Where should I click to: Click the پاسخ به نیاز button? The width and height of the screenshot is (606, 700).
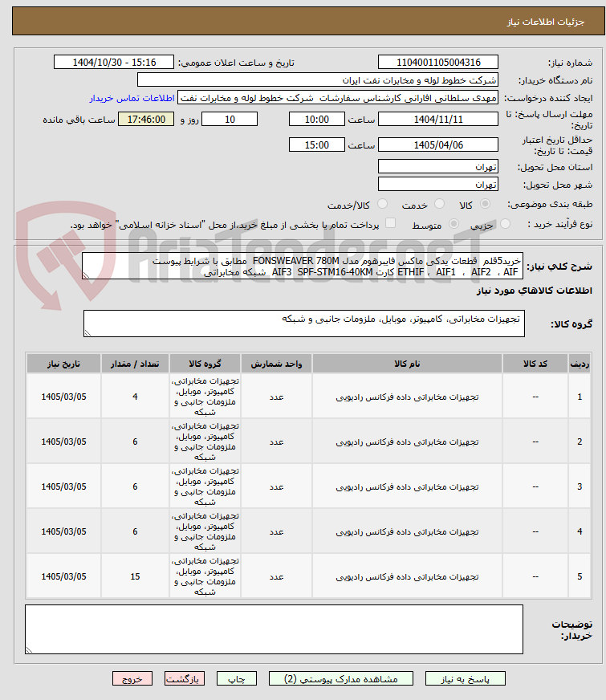(465, 678)
